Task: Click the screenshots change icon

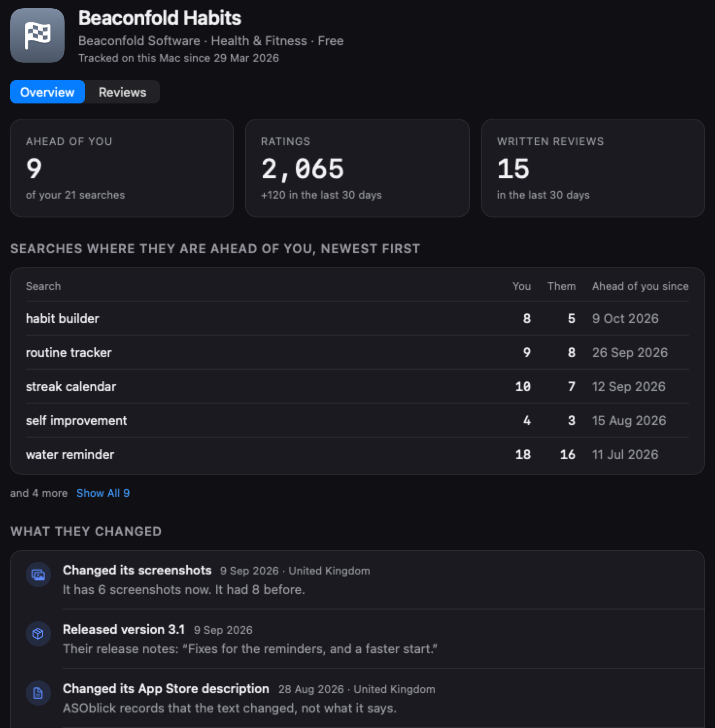Action: pos(38,575)
